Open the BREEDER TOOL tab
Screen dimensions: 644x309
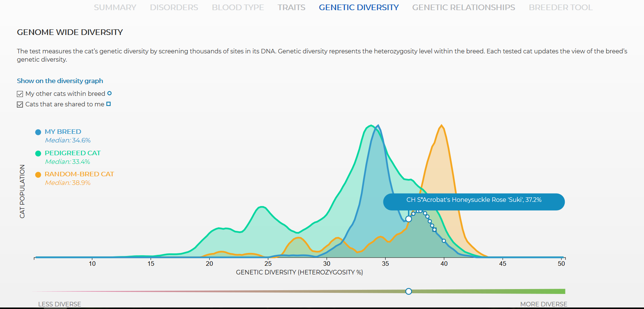click(x=561, y=8)
